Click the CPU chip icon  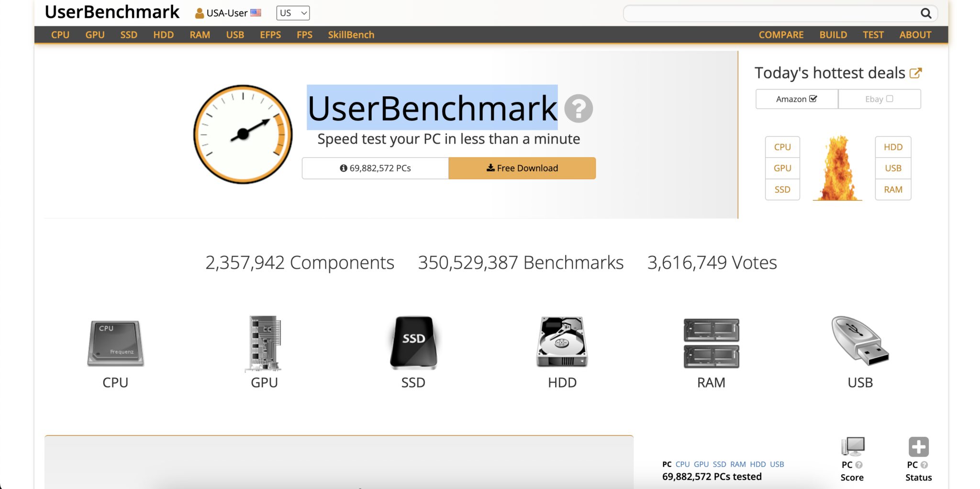pos(114,342)
